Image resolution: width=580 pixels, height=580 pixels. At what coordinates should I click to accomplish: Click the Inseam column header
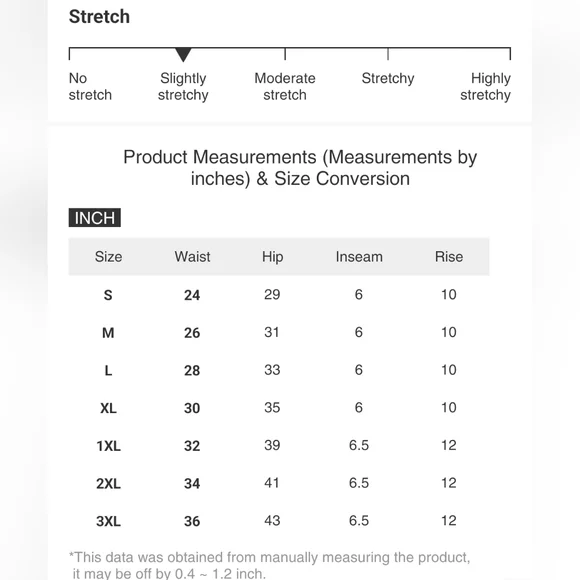click(x=359, y=257)
